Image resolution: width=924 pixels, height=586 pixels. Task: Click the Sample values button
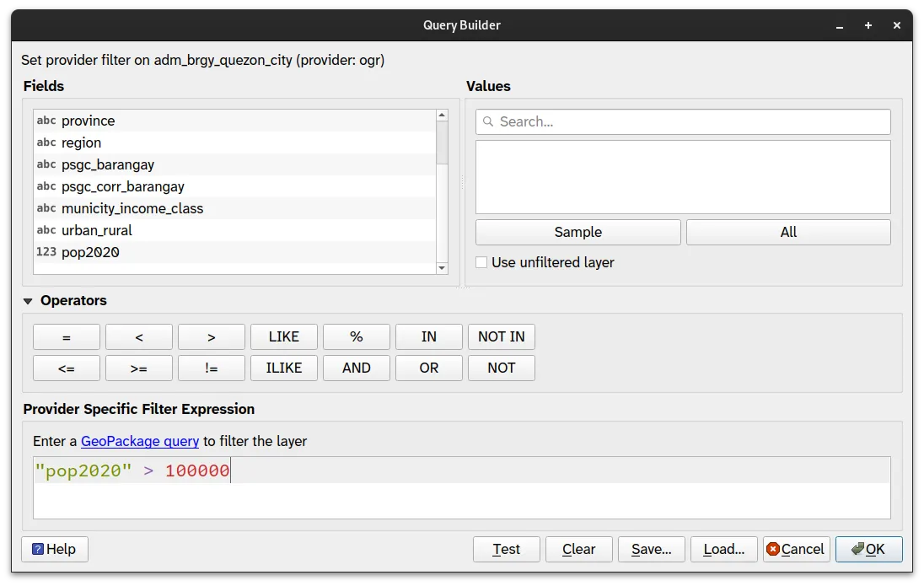coord(577,232)
